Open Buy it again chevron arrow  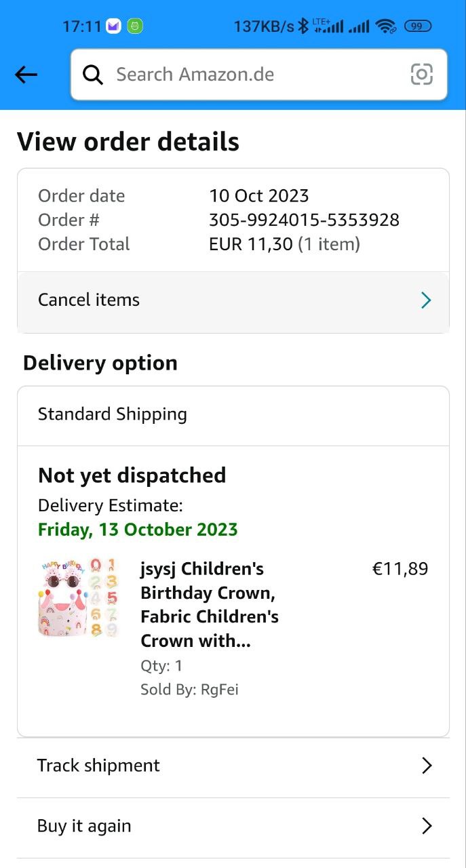(x=427, y=826)
